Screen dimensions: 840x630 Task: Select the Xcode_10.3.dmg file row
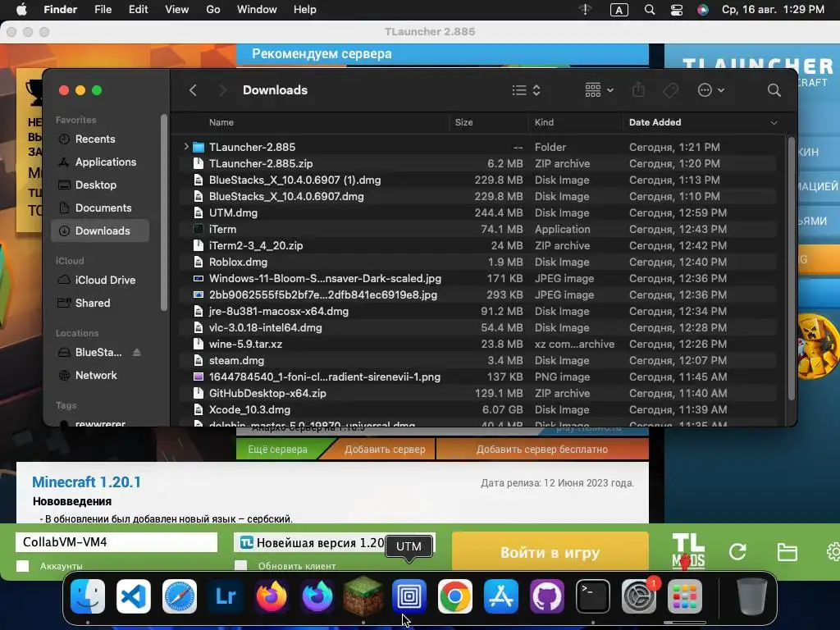pos(478,409)
